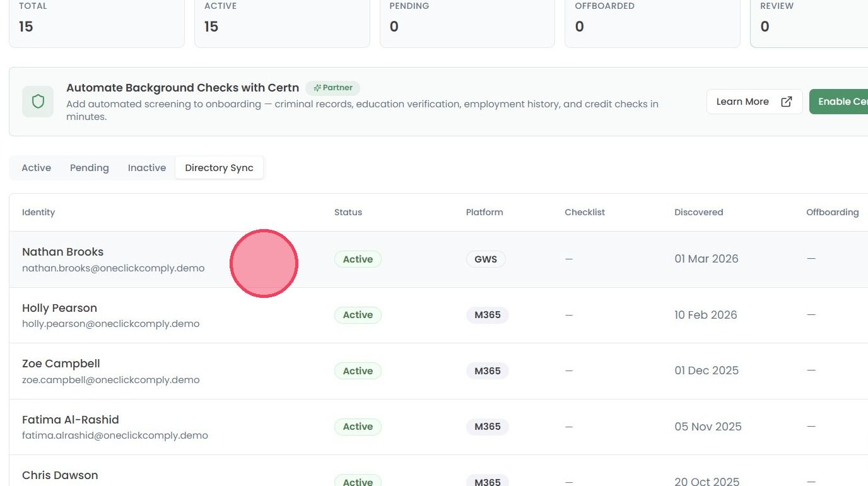Image resolution: width=868 pixels, height=486 pixels.
Task: Click the green Enable Certn button
Action: pos(839,102)
